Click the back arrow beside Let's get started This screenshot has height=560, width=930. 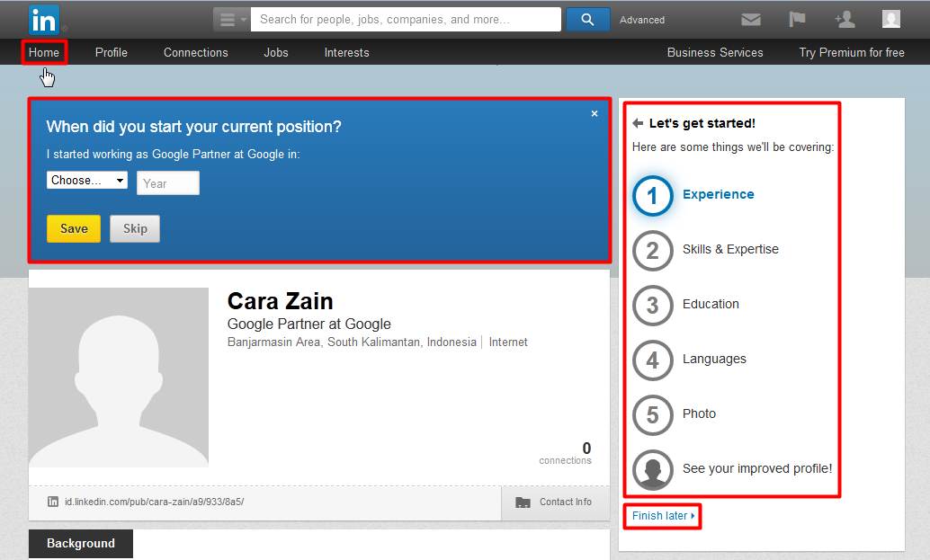[638, 123]
